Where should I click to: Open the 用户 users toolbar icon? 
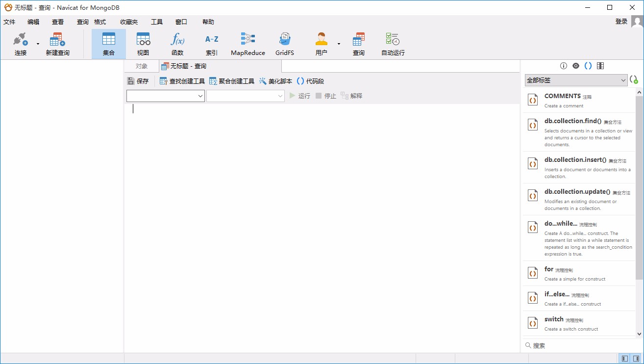(322, 39)
